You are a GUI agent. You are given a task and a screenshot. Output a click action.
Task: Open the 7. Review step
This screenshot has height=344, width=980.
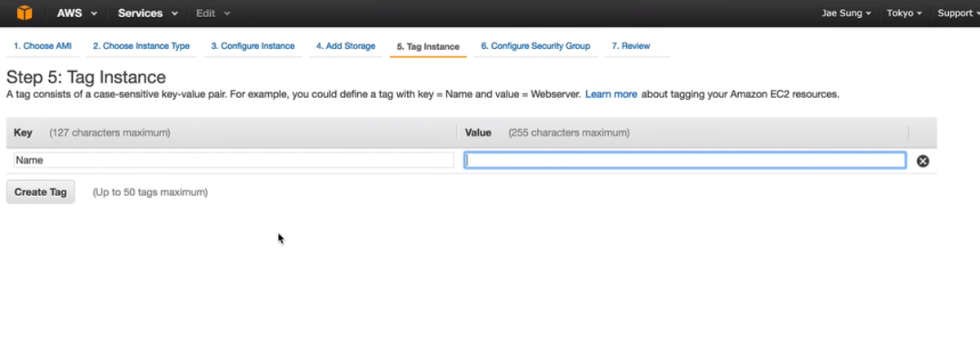pos(631,47)
